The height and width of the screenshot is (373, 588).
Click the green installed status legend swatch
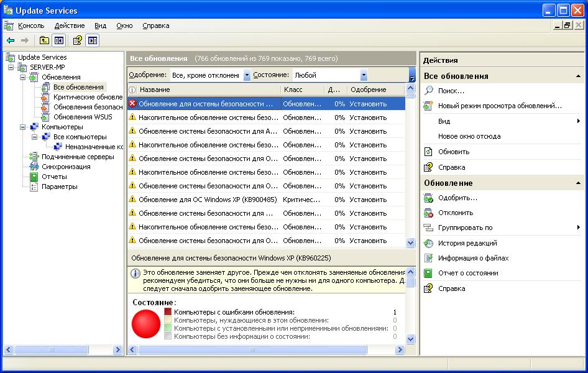(x=168, y=328)
